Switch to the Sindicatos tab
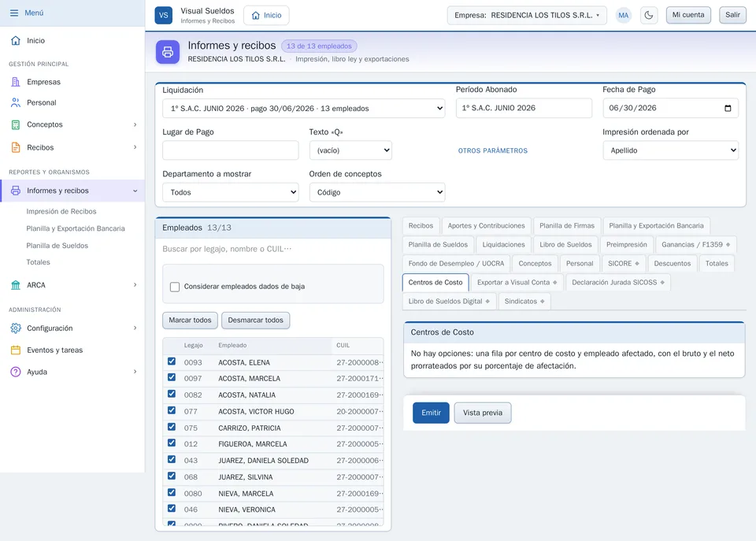756x541 pixels. [x=524, y=302]
